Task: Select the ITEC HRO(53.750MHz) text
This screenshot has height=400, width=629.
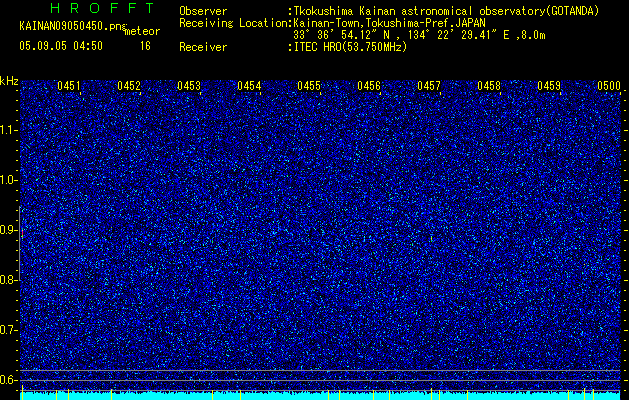Action: click(x=351, y=47)
